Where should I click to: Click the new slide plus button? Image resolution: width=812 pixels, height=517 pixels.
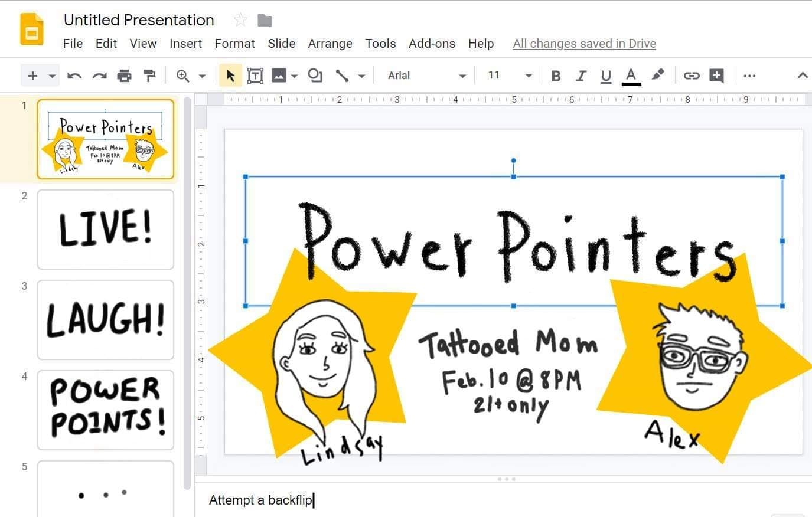[32, 76]
